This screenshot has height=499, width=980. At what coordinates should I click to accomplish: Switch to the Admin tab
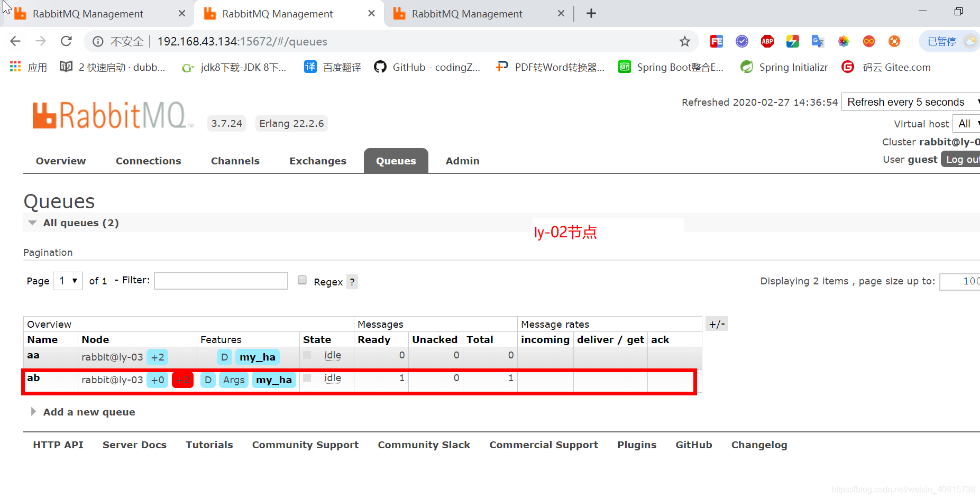[x=463, y=161]
